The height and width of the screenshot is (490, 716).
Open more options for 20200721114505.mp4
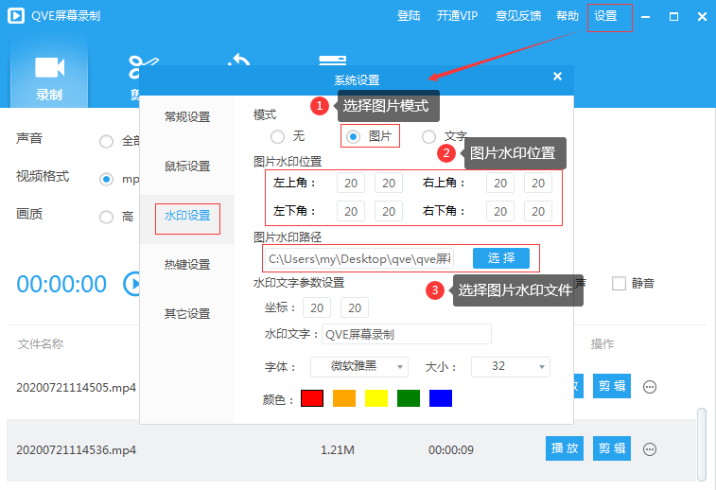point(649,387)
